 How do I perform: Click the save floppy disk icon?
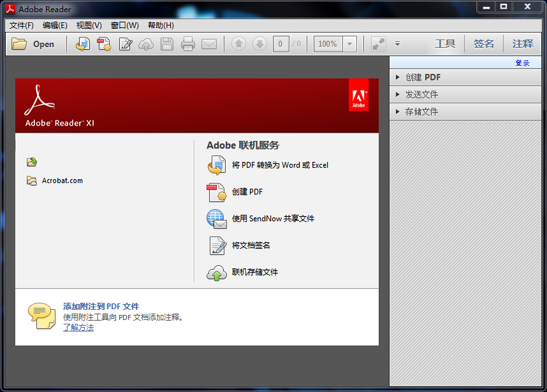pyautogui.click(x=167, y=44)
